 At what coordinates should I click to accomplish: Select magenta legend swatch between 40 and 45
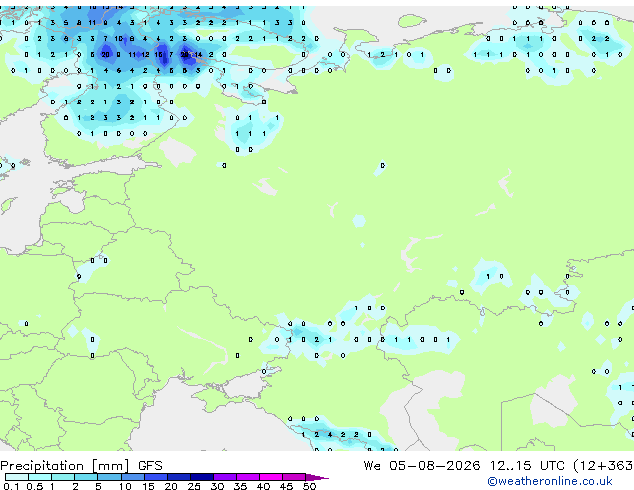271,477
